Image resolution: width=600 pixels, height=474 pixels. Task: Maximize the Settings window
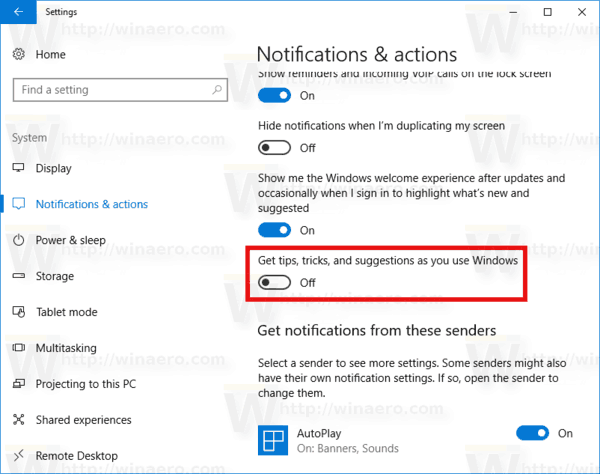(548, 12)
